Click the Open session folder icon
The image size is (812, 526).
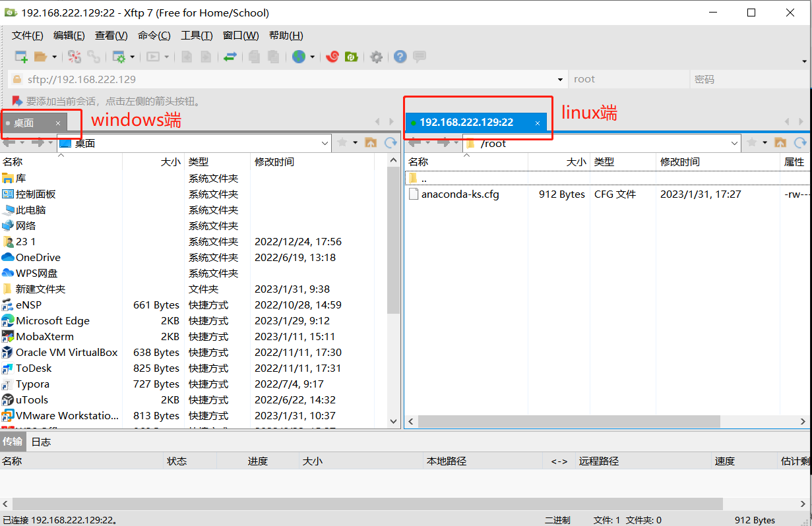pyautogui.click(x=41, y=57)
